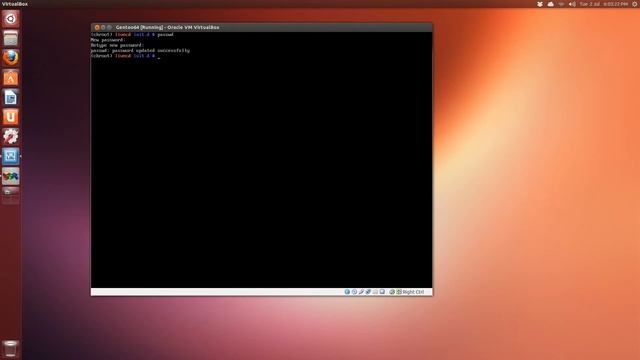Click the USB devices status icon
Image resolution: width=640 pixels, height=360 pixels.
pyautogui.click(x=361, y=292)
